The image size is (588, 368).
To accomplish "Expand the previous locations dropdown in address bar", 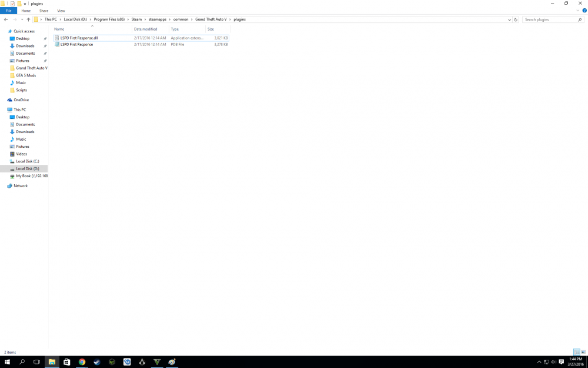I will pyautogui.click(x=509, y=19).
